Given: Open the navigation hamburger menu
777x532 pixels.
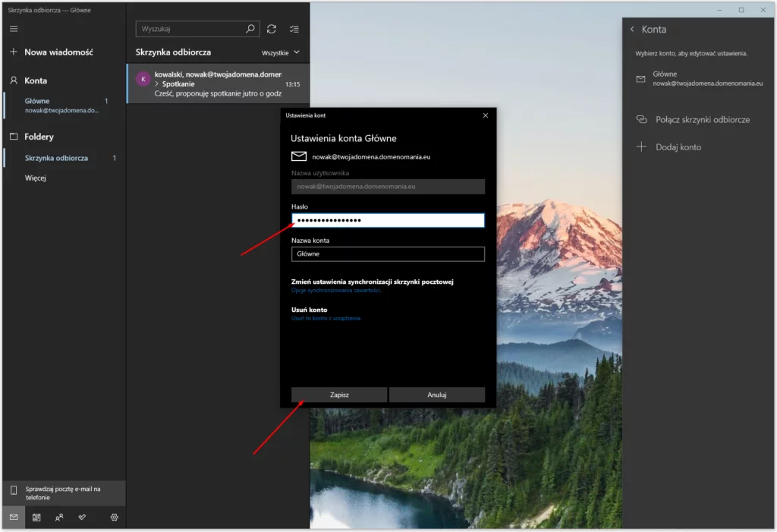Looking at the screenshot, I should 13,29.
